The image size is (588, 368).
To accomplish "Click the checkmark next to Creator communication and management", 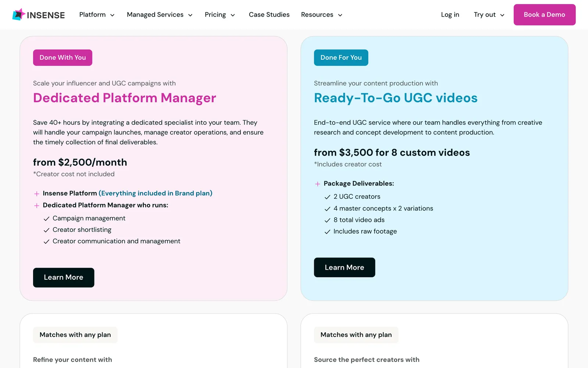I will click(46, 241).
